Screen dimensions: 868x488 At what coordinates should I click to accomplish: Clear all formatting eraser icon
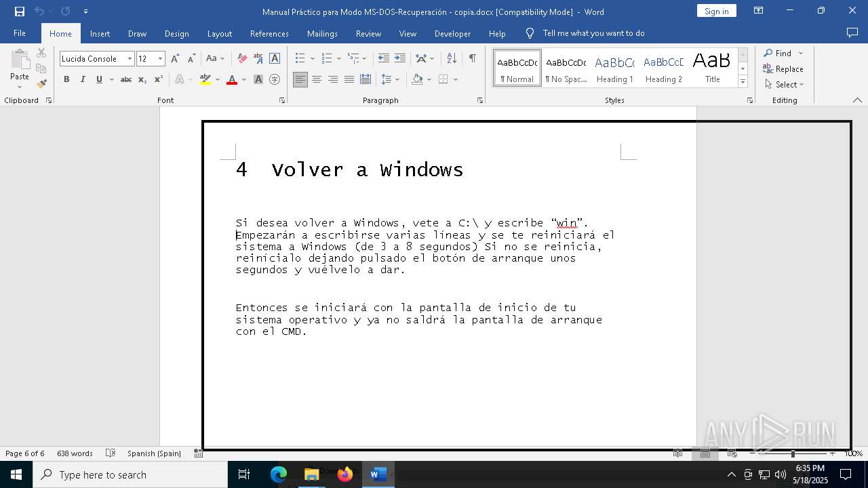click(x=242, y=59)
